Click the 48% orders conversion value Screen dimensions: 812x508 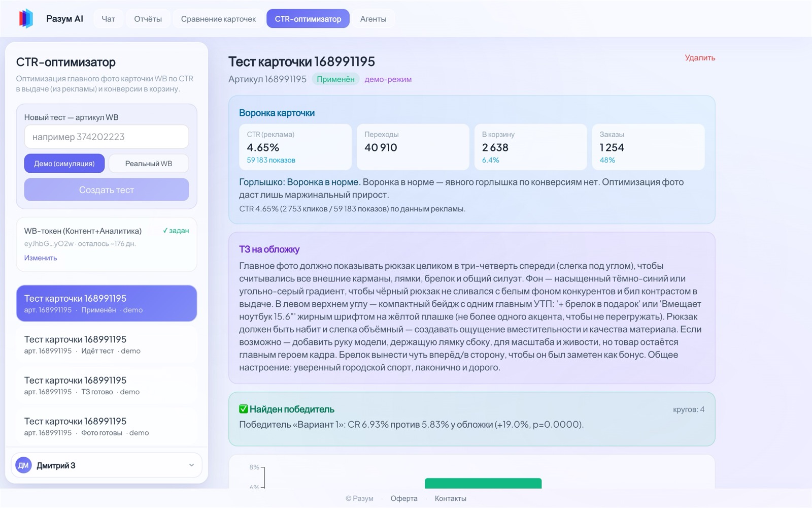coord(607,160)
